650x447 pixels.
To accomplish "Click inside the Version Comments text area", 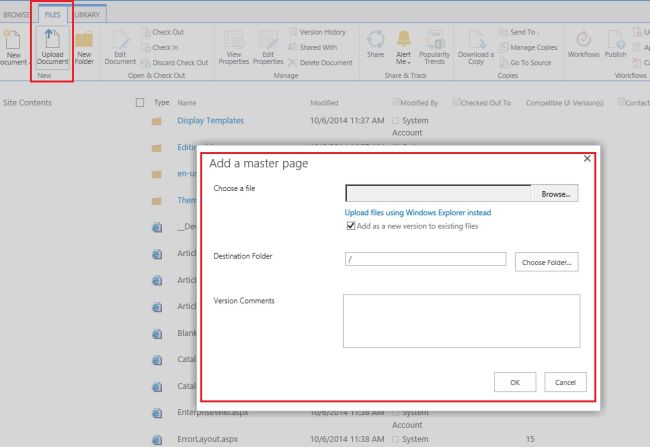I will click(461, 321).
